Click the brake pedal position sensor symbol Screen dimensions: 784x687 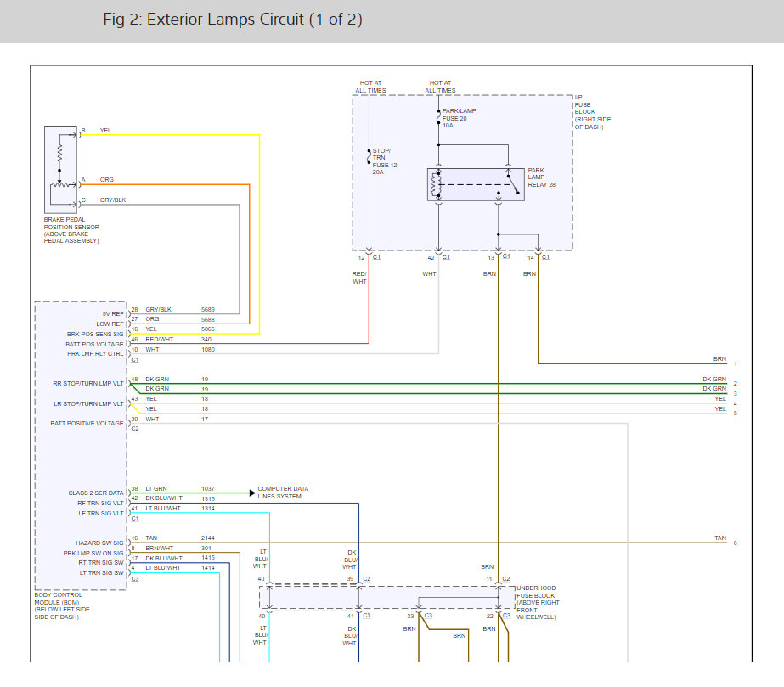pos(61,170)
